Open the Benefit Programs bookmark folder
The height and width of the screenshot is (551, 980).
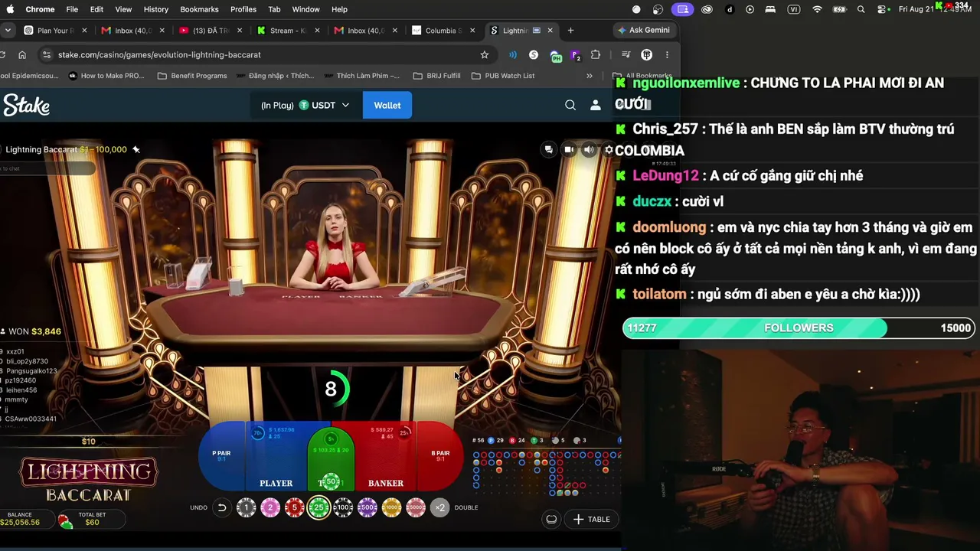click(x=192, y=76)
